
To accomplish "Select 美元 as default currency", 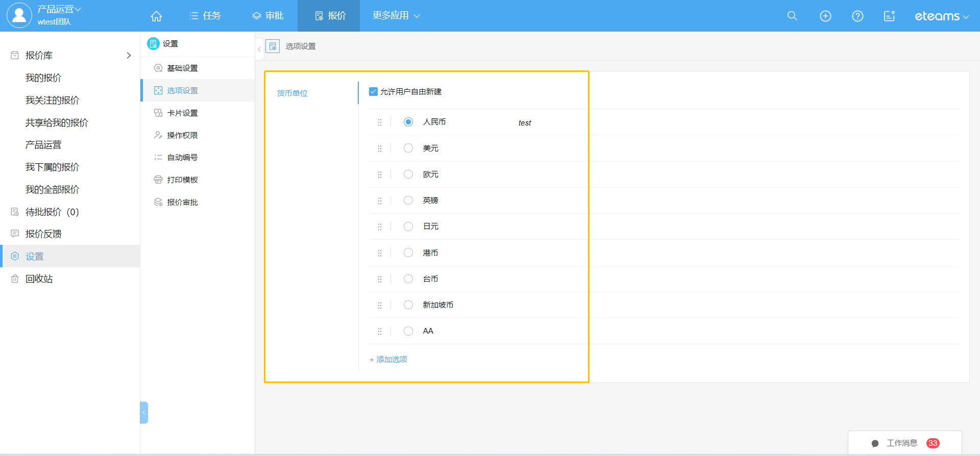I will point(408,148).
